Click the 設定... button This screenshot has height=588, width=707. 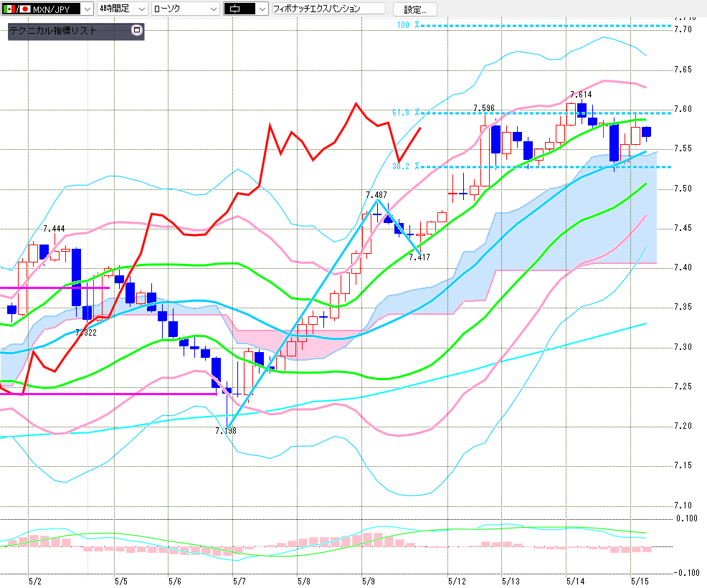(415, 9)
